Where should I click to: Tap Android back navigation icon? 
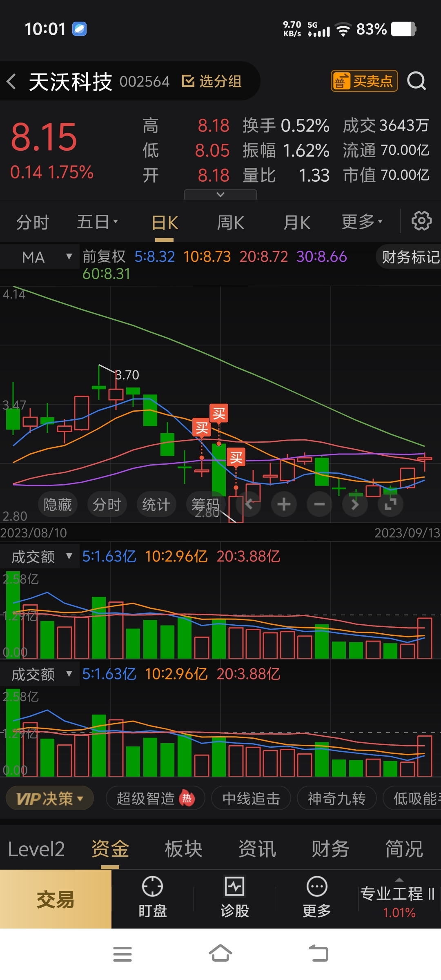click(x=318, y=954)
